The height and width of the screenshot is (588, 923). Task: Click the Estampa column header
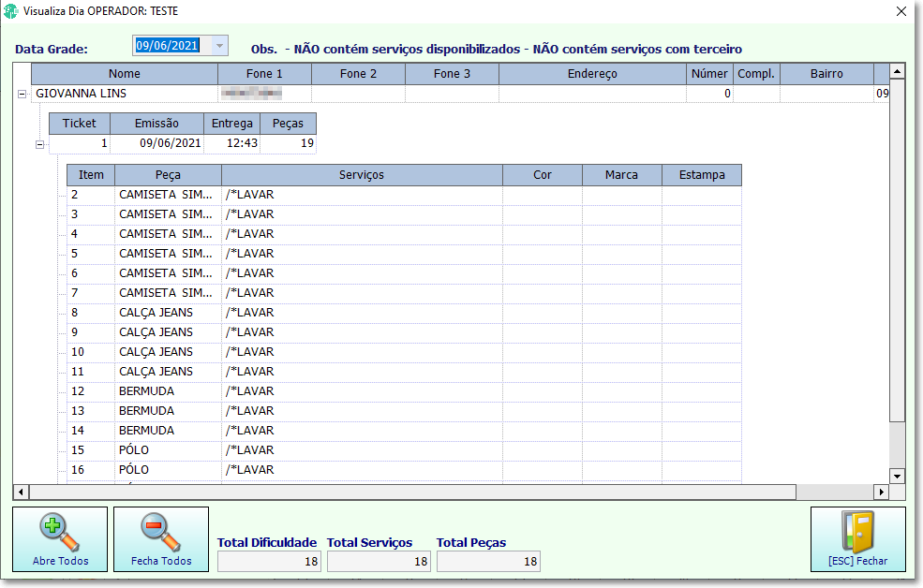(702, 175)
